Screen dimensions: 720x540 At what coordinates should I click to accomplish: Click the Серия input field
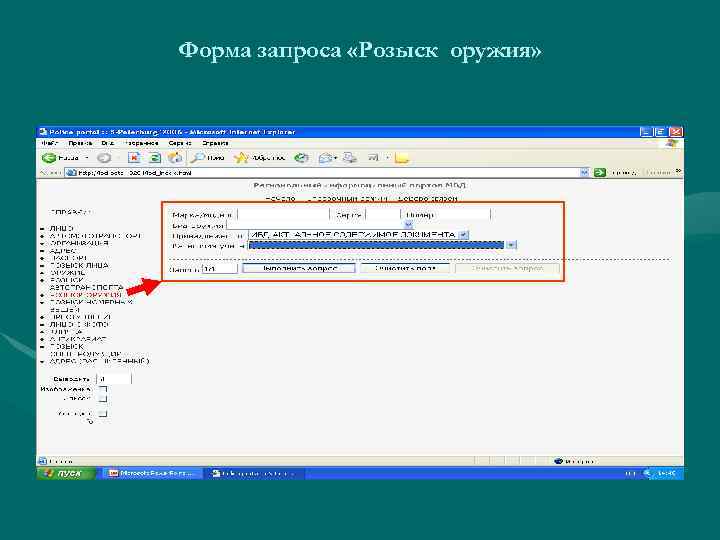click(x=383, y=214)
